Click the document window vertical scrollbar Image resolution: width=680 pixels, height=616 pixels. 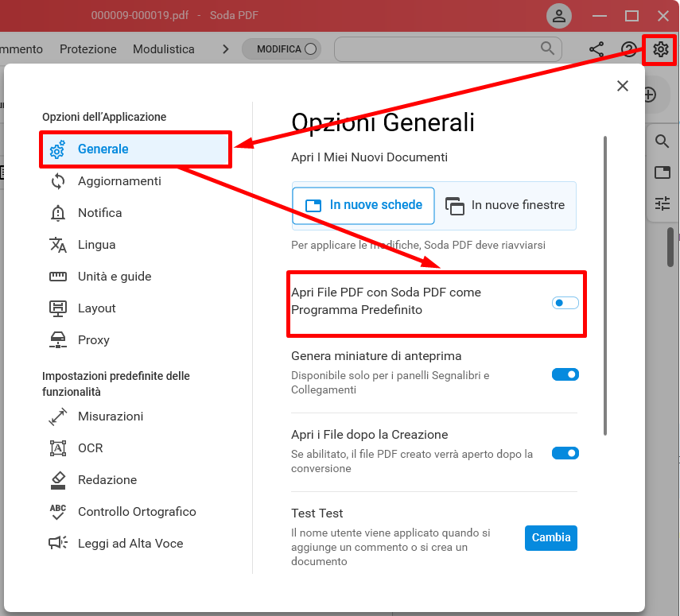(670, 247)
